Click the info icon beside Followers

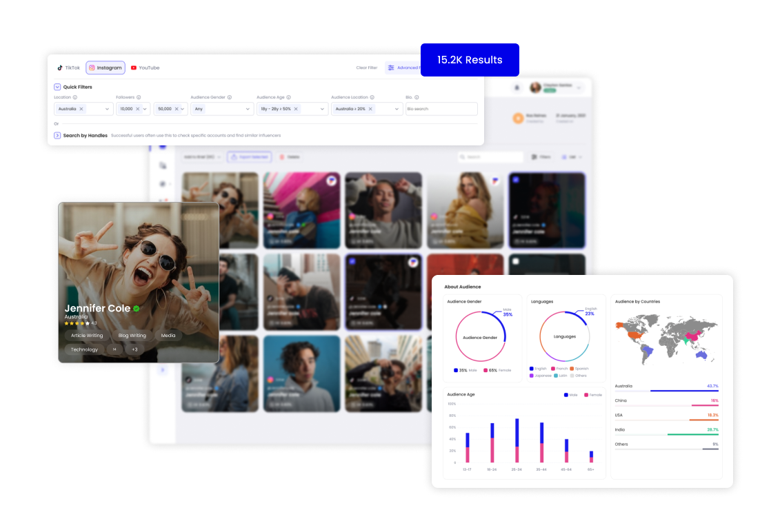139,96
